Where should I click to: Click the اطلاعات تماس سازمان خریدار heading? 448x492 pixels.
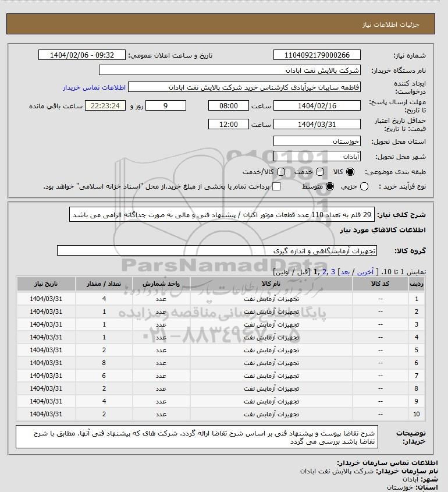(387, 463)
